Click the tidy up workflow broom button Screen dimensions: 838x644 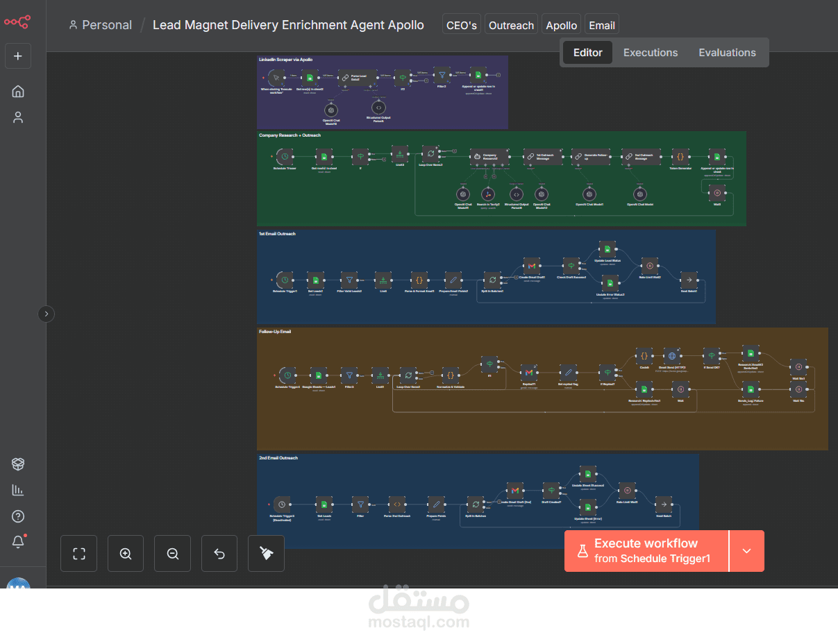click(x=267, y=553)
